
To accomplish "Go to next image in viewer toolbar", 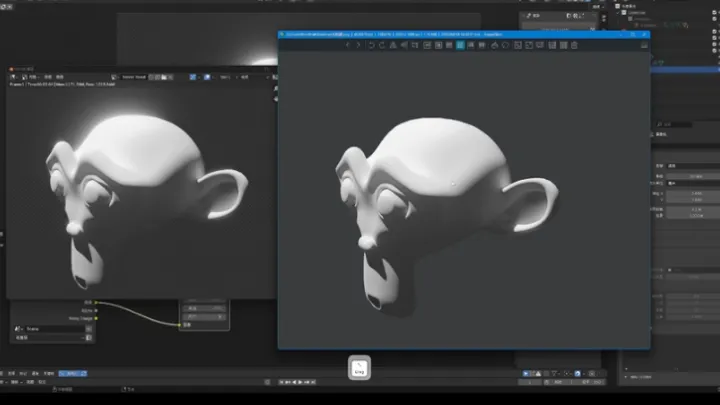I will [359, 45].
